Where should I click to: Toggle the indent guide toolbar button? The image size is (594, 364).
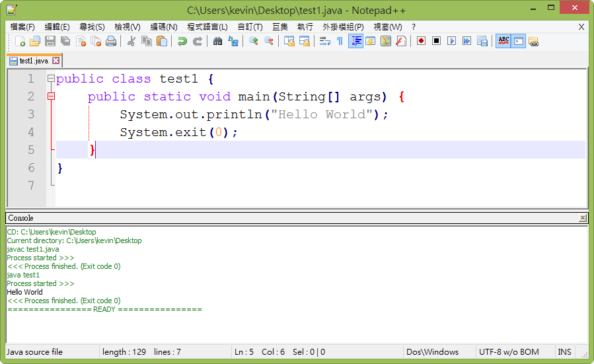(355, 41)
